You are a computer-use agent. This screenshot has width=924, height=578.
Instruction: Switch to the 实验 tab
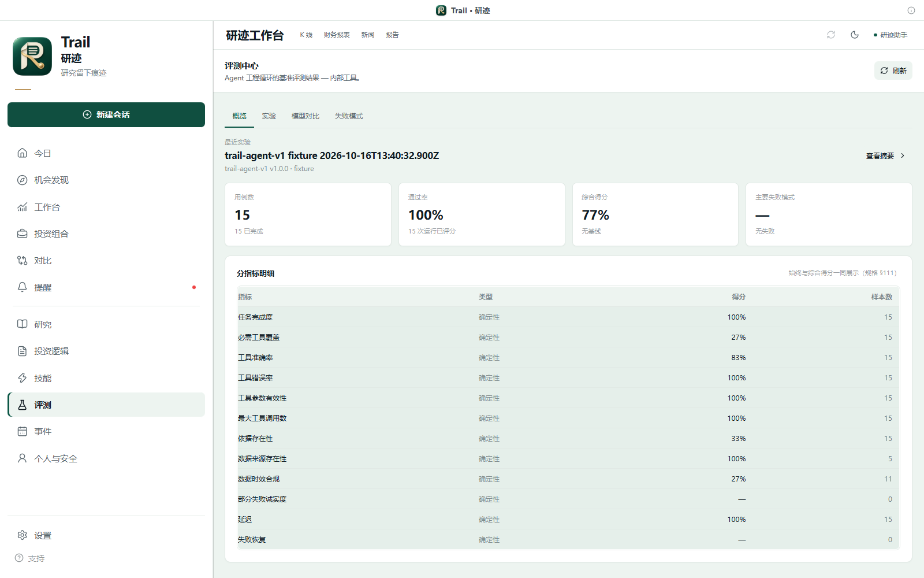point(269,116)
